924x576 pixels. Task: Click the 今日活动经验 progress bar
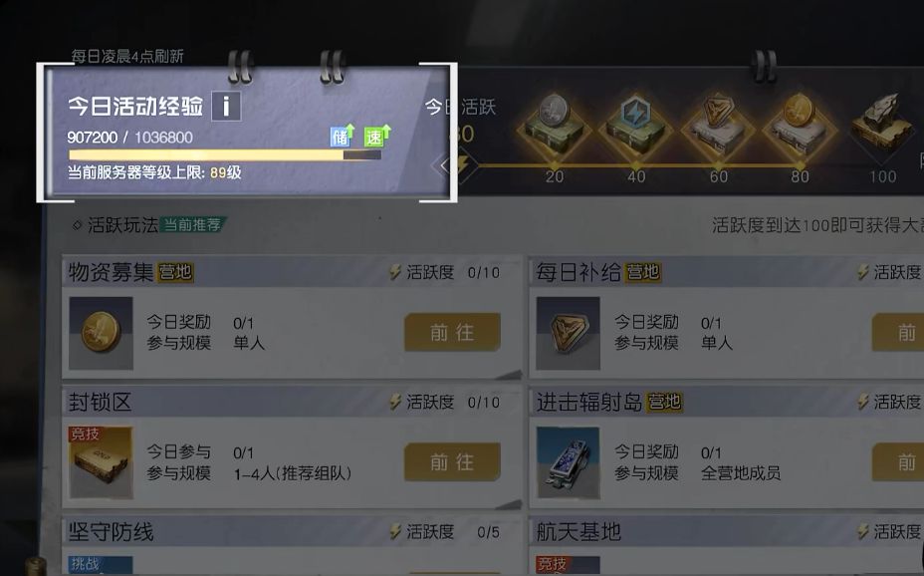(225, 155)
